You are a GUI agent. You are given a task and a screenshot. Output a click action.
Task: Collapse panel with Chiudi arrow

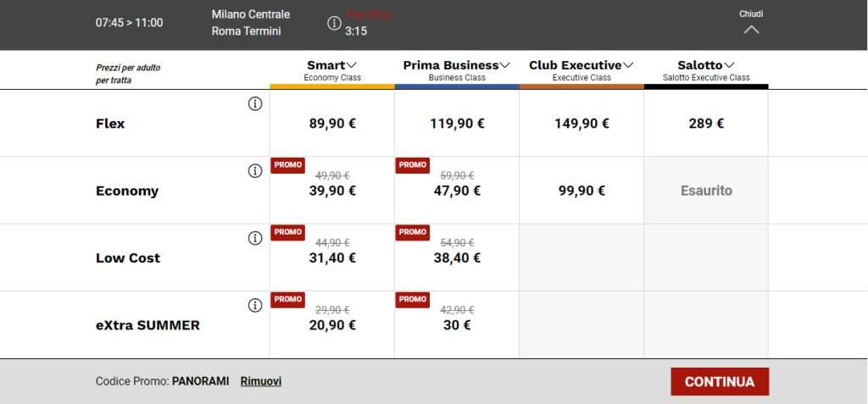751,30
